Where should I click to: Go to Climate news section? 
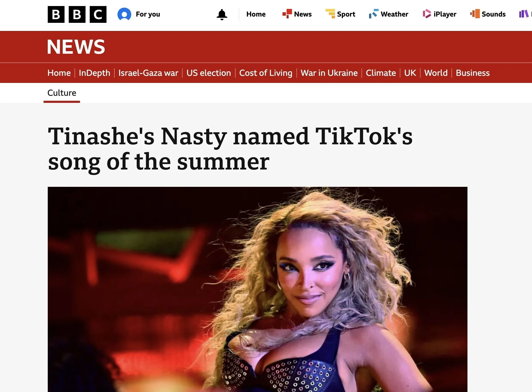pos(381,73)
